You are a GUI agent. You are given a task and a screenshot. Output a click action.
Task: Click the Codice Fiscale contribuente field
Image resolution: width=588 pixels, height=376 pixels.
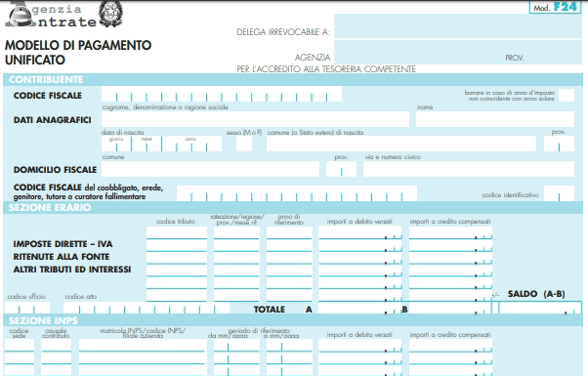222,94
